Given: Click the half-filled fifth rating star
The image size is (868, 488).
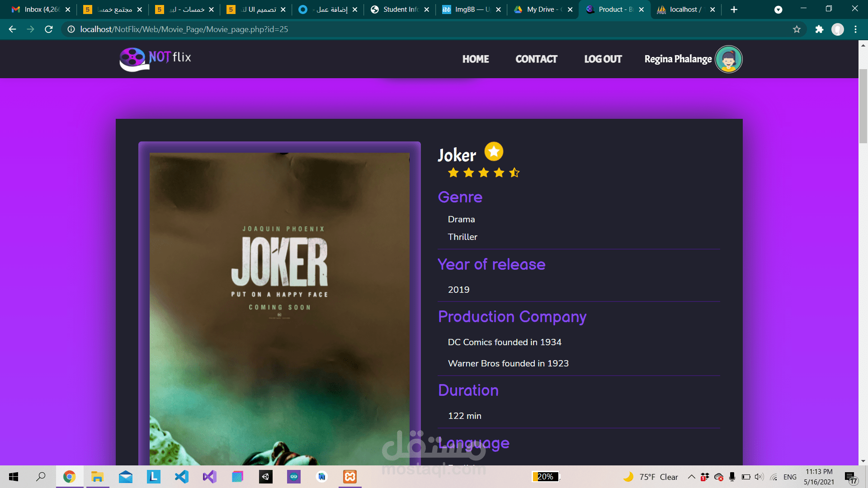Looking at the screenshot, I should click(x=514, y=173).
